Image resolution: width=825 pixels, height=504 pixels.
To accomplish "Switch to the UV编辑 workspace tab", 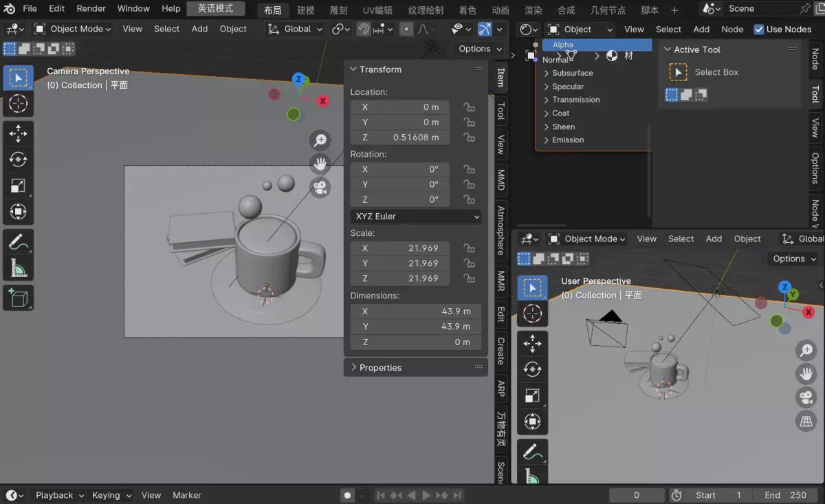I will click(x=377, y=10).
